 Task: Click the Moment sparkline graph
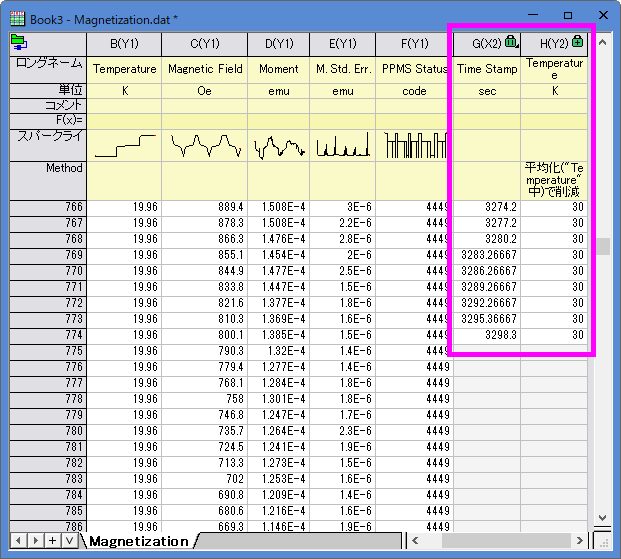click(x=279, y=145)
